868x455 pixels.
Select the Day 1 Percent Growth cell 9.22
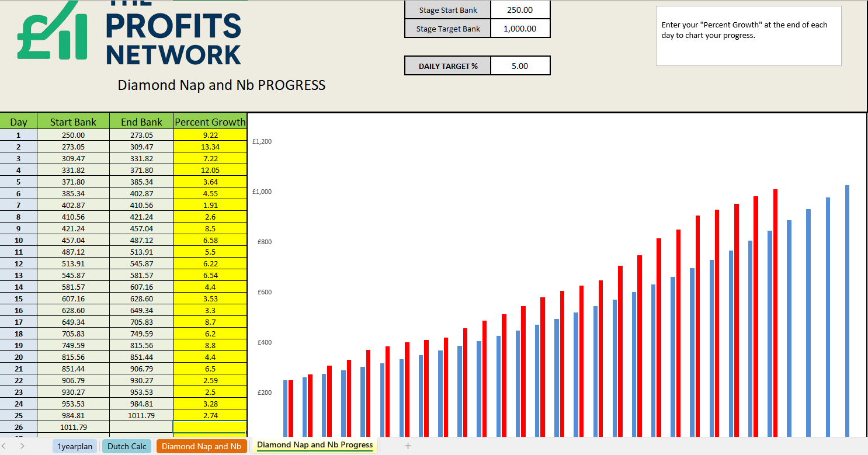210,135
